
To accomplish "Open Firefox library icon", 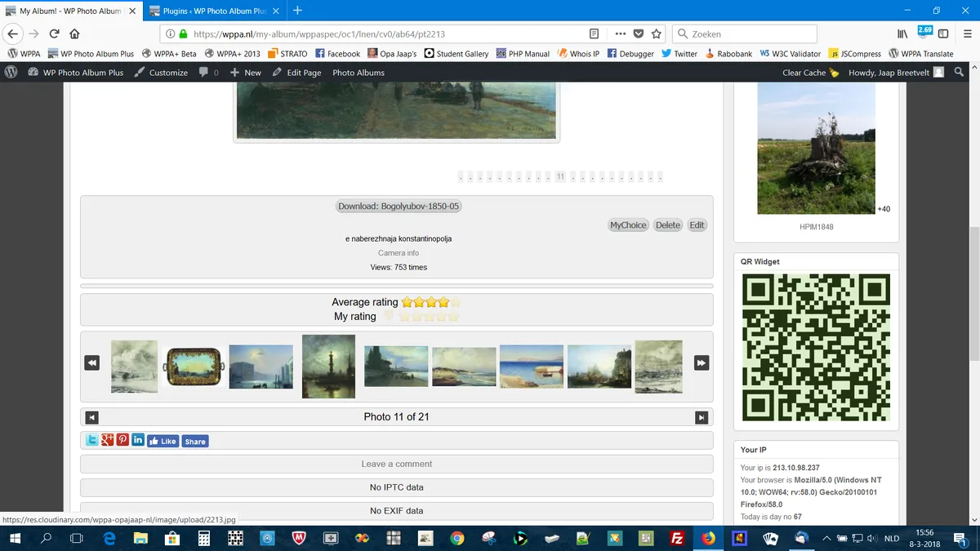I will [902, 34].
